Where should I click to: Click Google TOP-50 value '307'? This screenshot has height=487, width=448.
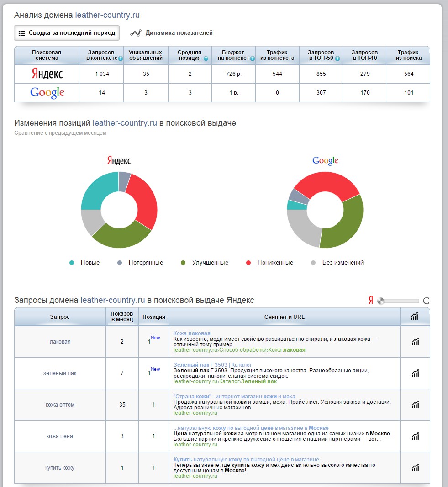(x=321, y=93)
